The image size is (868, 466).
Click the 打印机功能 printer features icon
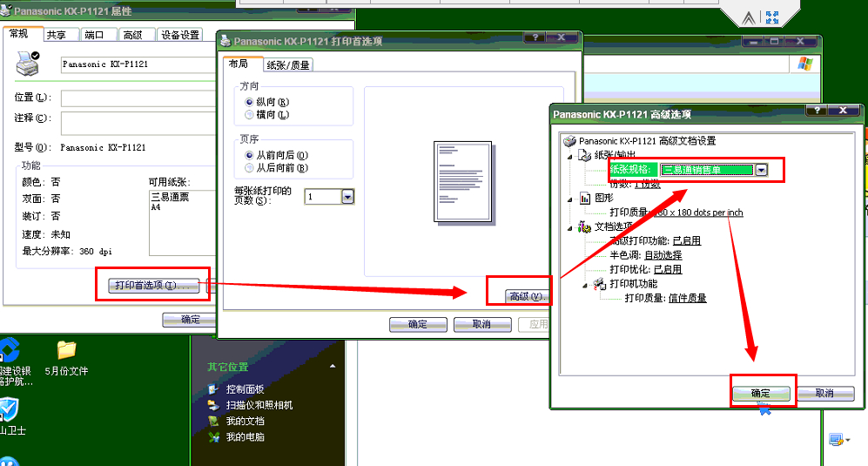point(600,284)
